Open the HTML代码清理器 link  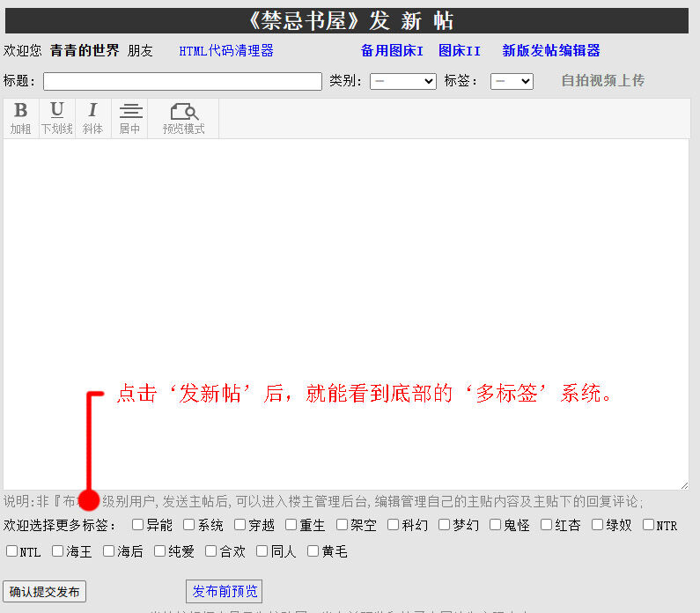tap(226, 51)
